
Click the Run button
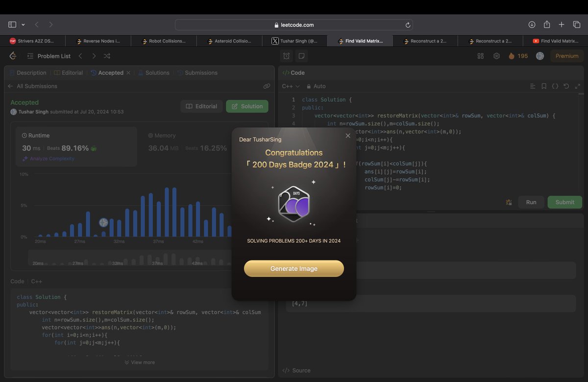(531, 202)
